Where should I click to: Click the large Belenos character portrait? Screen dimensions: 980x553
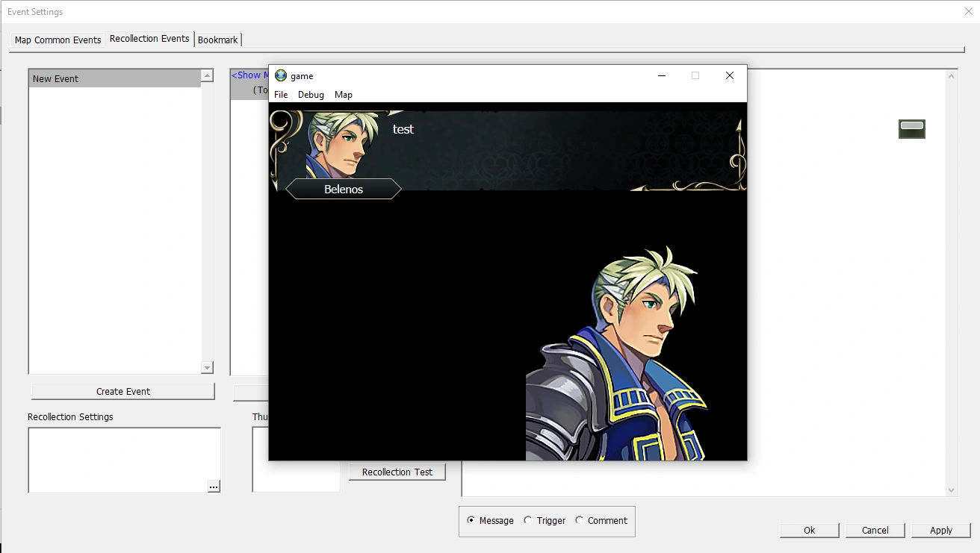615,354
